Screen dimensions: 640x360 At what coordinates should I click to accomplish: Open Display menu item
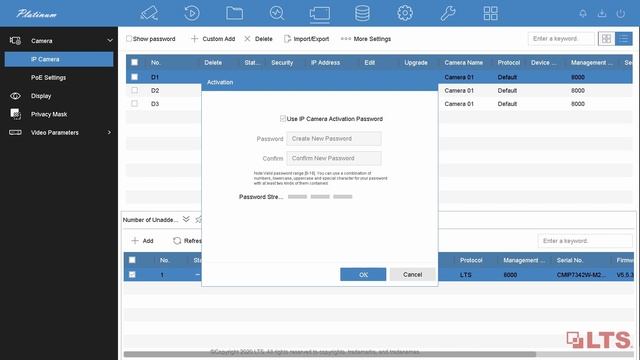pos(41,96)
